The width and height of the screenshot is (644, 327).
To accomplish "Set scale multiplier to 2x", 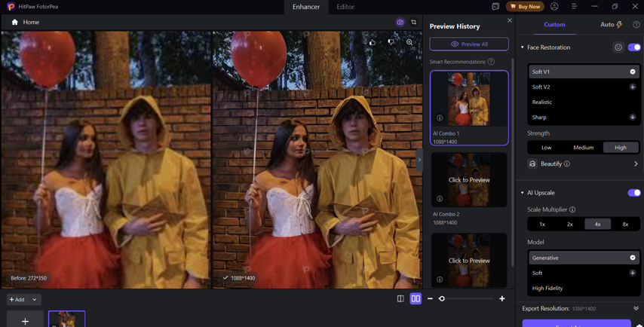I will point(570,225).
